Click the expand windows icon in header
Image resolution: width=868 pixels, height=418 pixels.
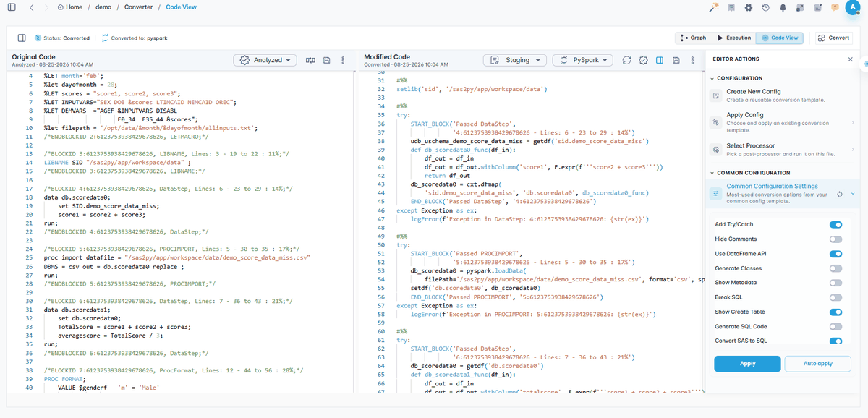pyautogui.click(x=800, y=7)
